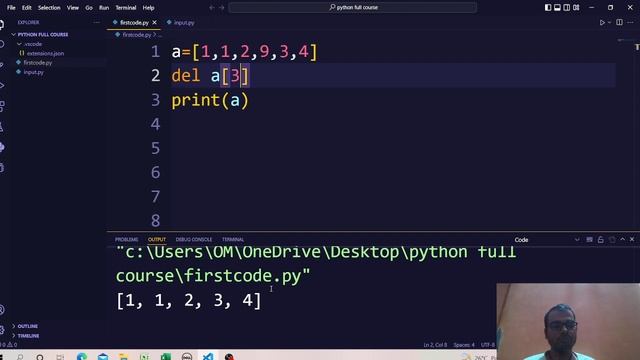640x360 pixels.
Task: Switch to the input.py editor tab
Action: [180, 23]
